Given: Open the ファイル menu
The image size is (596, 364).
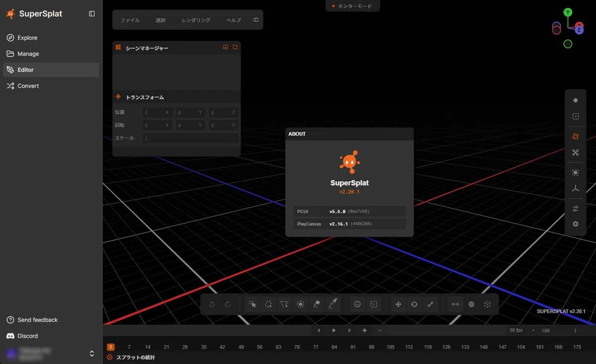Looking at the screenshot, I should 130,20.
